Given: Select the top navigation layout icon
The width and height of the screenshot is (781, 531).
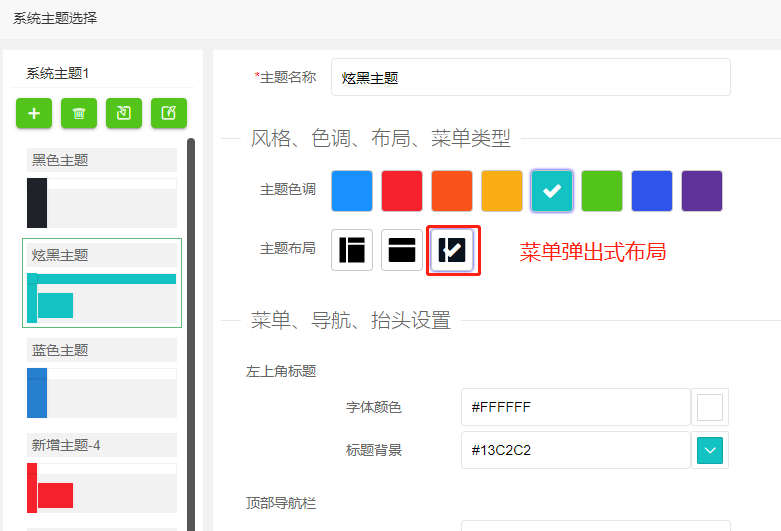Looking at the screenshot, I should (402, 250).
